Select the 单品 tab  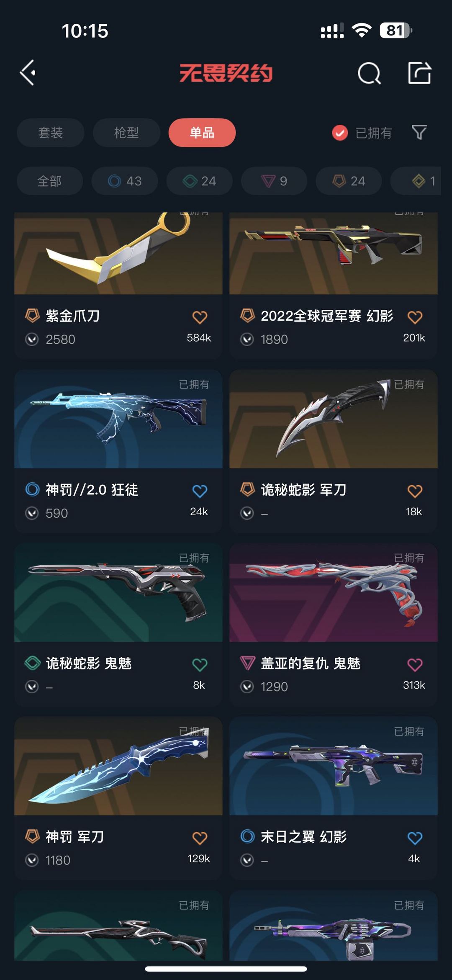202,133
